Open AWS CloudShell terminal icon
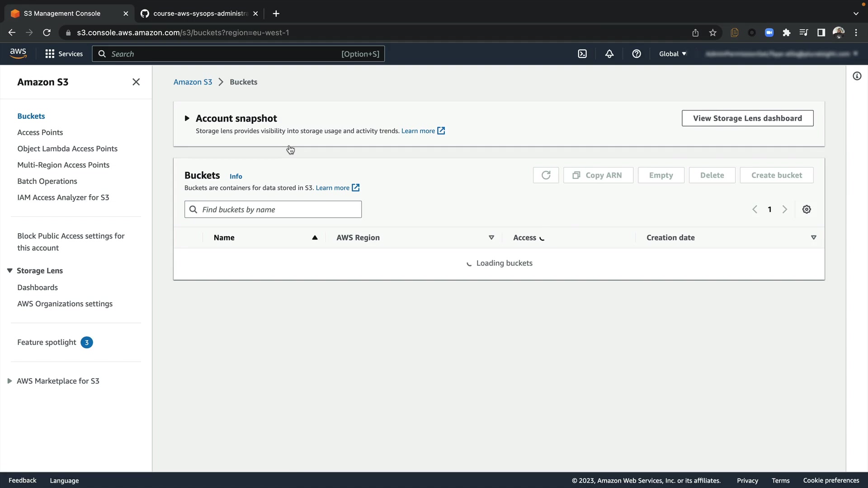Screen dimensions: 868x488 tap(582, 54)
